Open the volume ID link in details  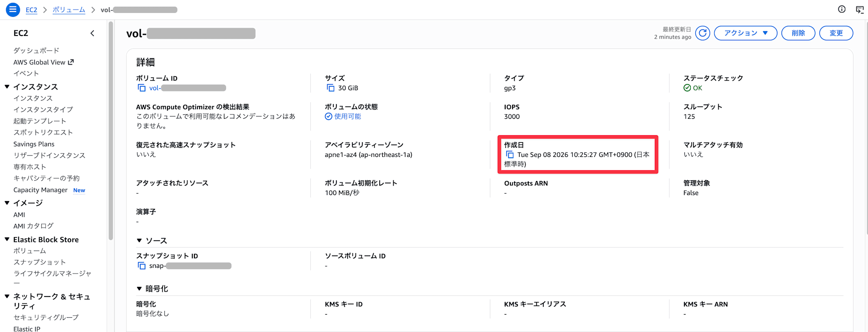187,88
